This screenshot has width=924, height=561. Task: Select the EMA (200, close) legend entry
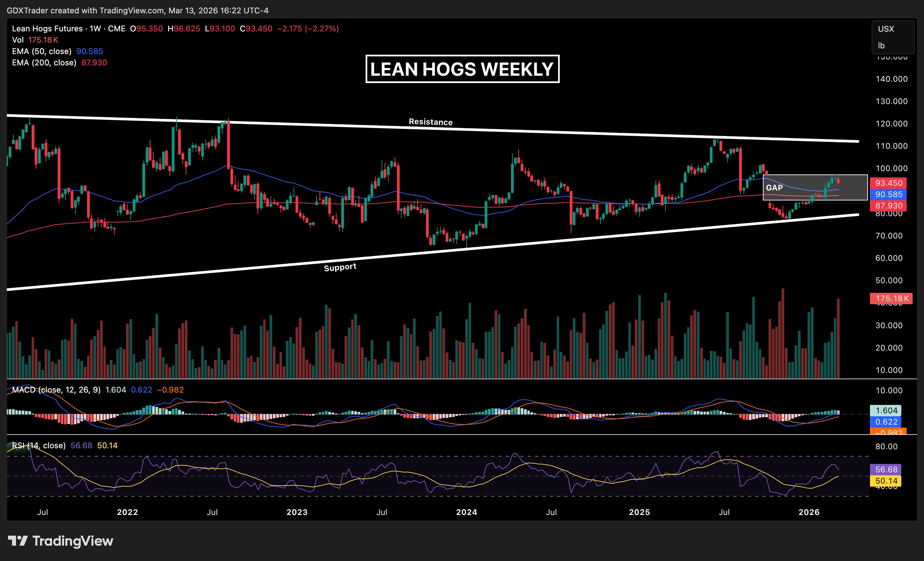click(44, 63)
